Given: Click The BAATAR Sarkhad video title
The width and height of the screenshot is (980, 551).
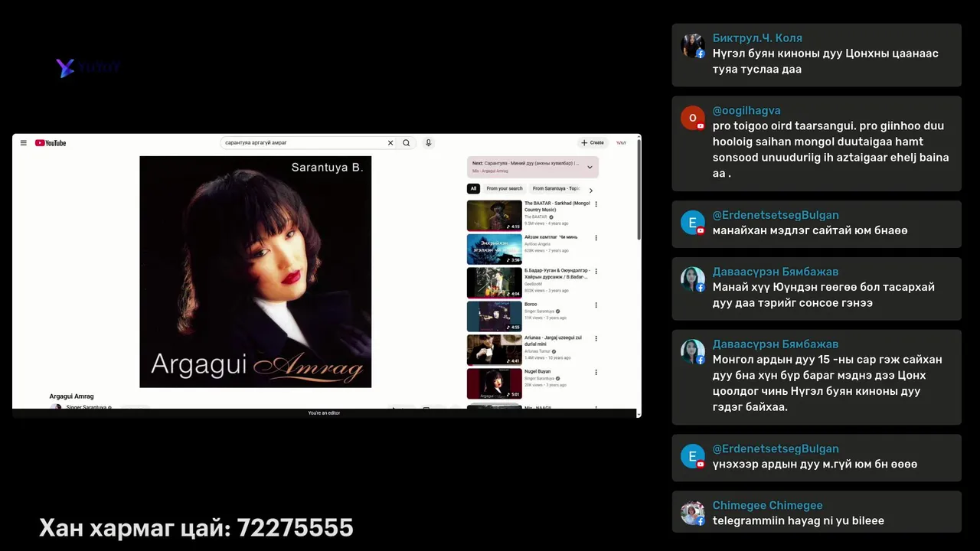Looking at the screenshot, I should click(x=557, y=206).
